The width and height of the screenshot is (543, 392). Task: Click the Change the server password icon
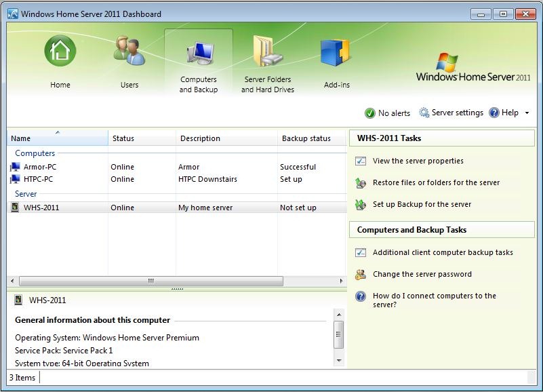tap(361, 274)
